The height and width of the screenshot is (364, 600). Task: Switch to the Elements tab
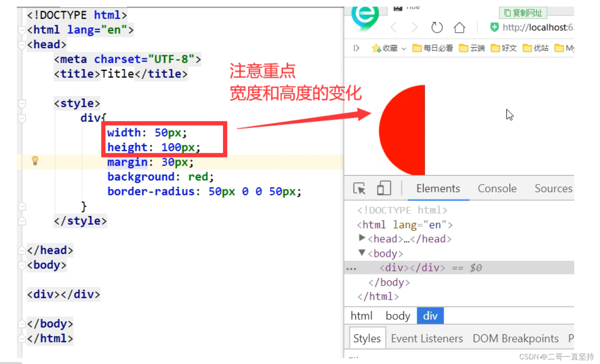tap(438, 188)
